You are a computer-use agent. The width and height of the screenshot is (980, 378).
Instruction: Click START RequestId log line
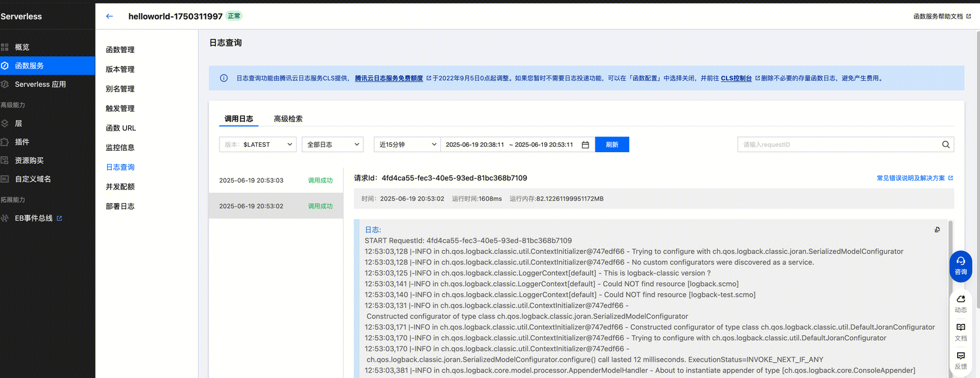[x=468, y=240]
